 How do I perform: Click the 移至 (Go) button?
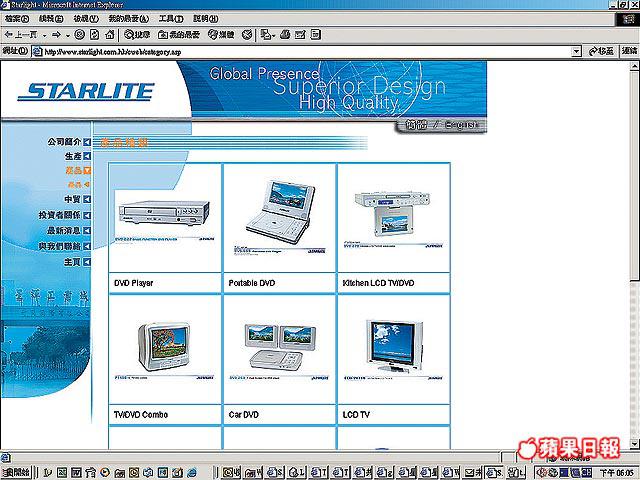pos(601,51)
